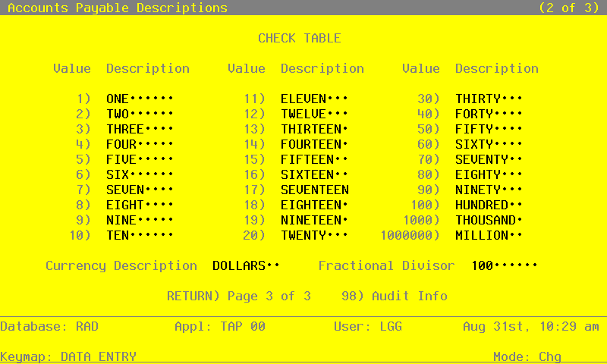
Task: Click the THIRTEEN description field
Action: point(314,129)
